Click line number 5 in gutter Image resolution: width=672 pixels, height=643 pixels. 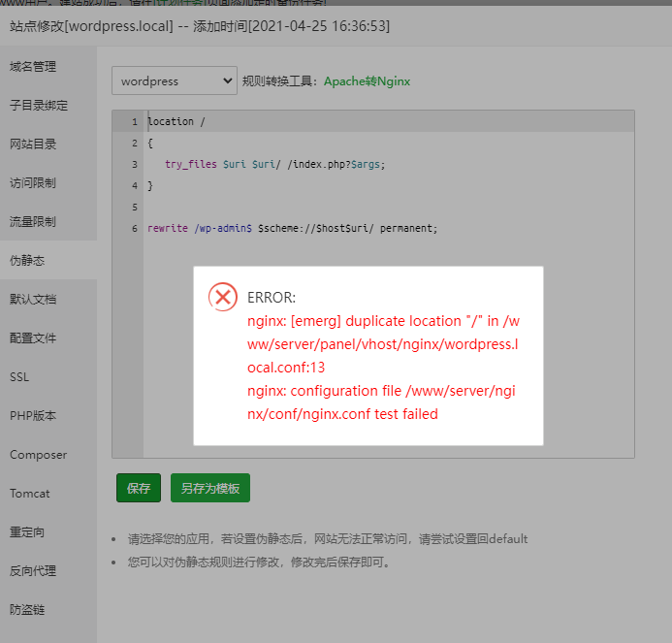click(135, 207)
